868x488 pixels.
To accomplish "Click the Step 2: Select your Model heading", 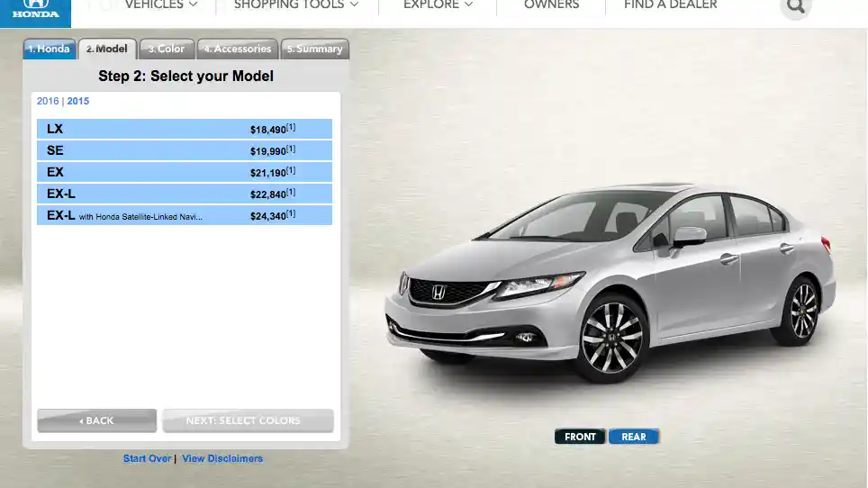I will tap(186, 76).
